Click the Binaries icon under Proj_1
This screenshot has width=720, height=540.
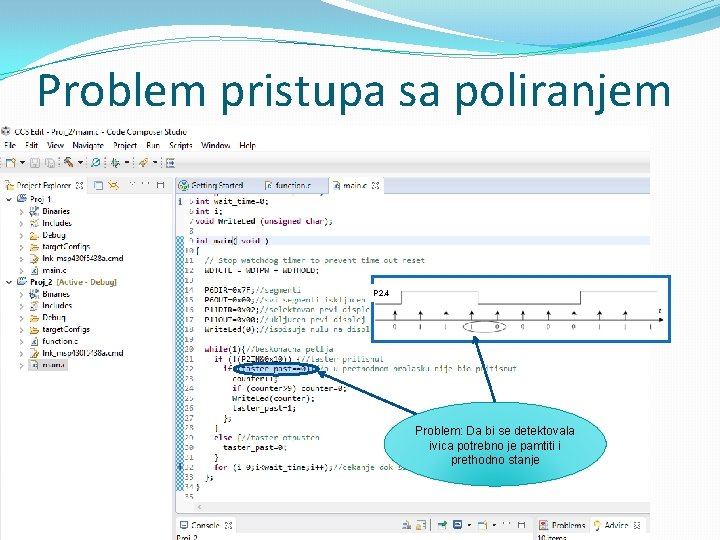pyautogui.click(x=34, y=211)
